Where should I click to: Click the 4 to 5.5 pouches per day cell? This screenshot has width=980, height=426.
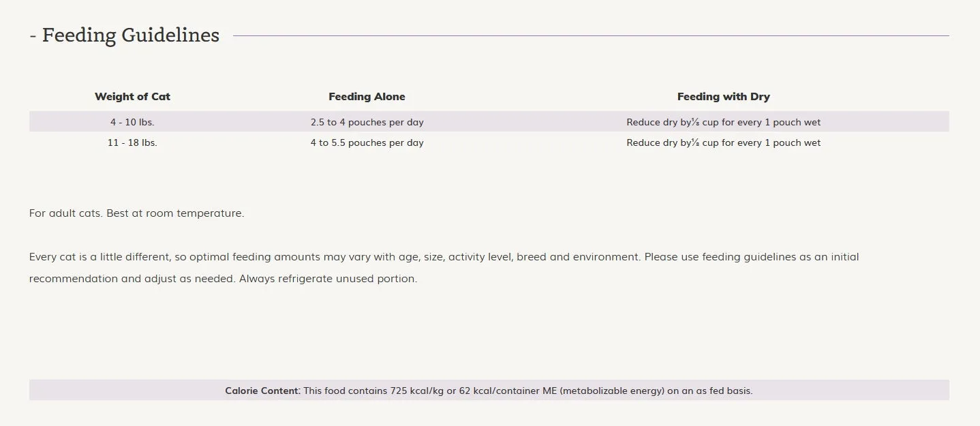(x=367, y=143)
